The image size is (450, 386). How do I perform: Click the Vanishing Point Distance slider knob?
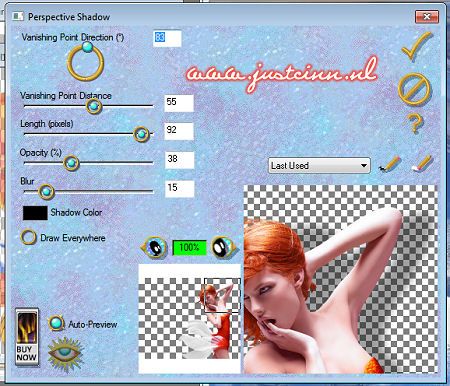click(94, 106)
